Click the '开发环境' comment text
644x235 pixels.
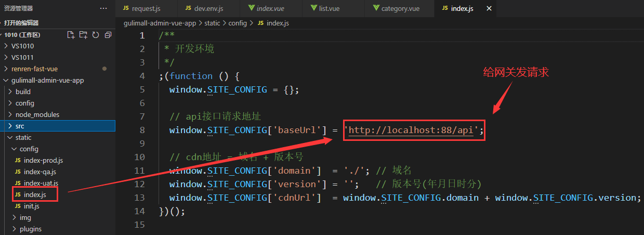click(x=194, y=49)
